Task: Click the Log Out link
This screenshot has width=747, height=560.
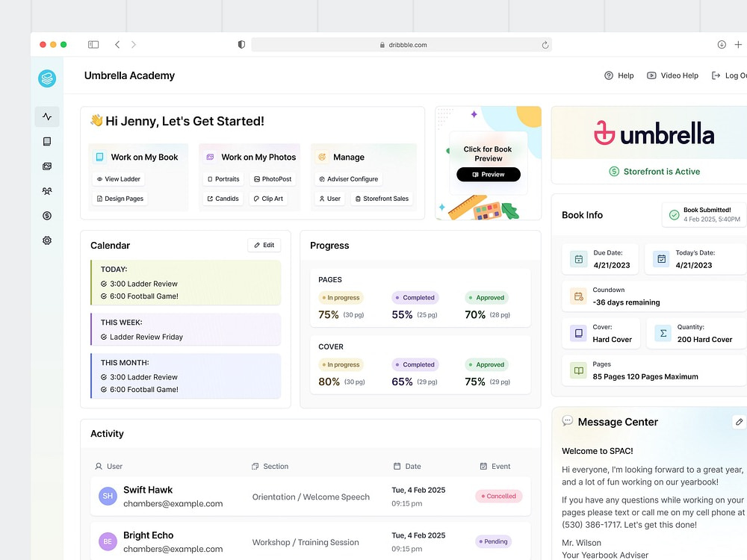Action: [x=729, y=75]
